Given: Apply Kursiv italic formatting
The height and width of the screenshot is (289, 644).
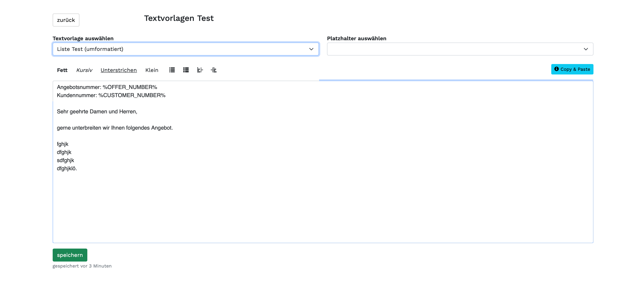Looking at the screenshot, I should pos(84,70).
